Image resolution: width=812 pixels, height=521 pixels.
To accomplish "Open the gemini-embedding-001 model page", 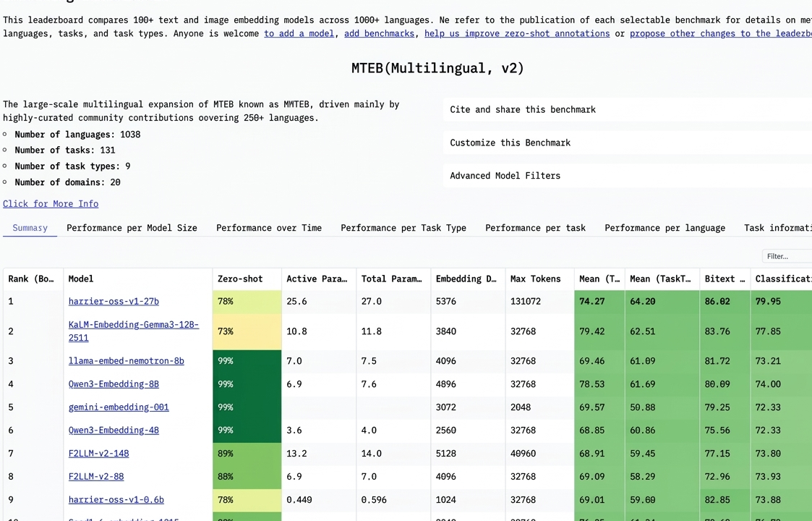I will (x=118, y=407).
